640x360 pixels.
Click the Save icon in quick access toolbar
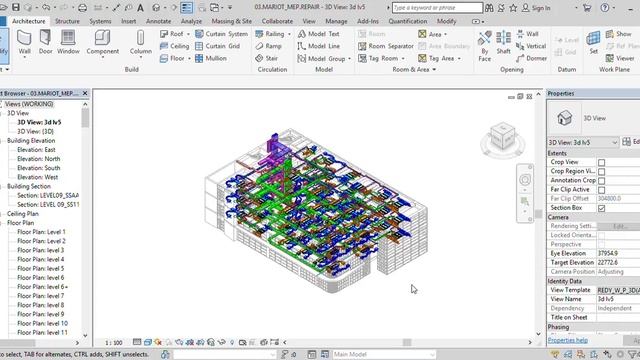click(16, 7)
